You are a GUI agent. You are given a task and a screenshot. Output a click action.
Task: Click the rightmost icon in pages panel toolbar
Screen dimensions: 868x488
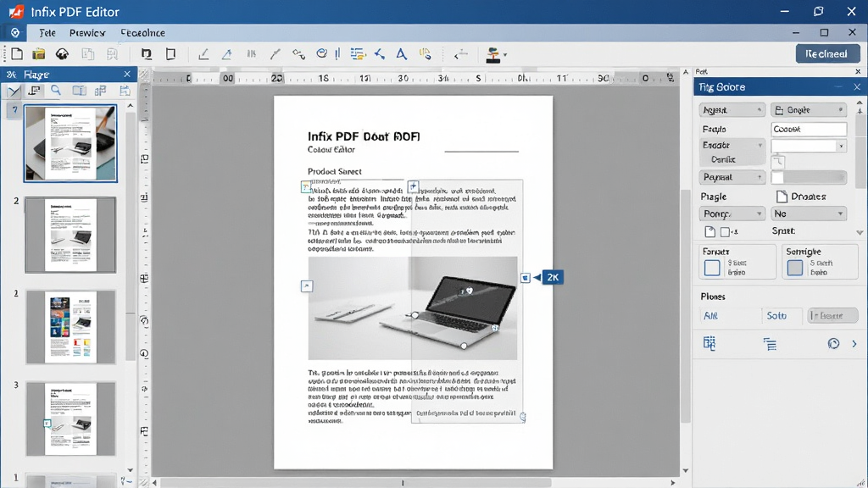click(x=125, y=91)
